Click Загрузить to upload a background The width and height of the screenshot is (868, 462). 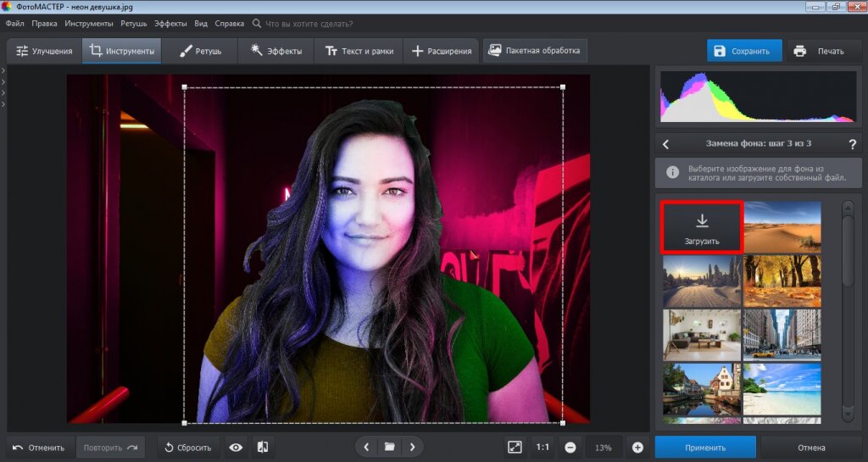702,227
